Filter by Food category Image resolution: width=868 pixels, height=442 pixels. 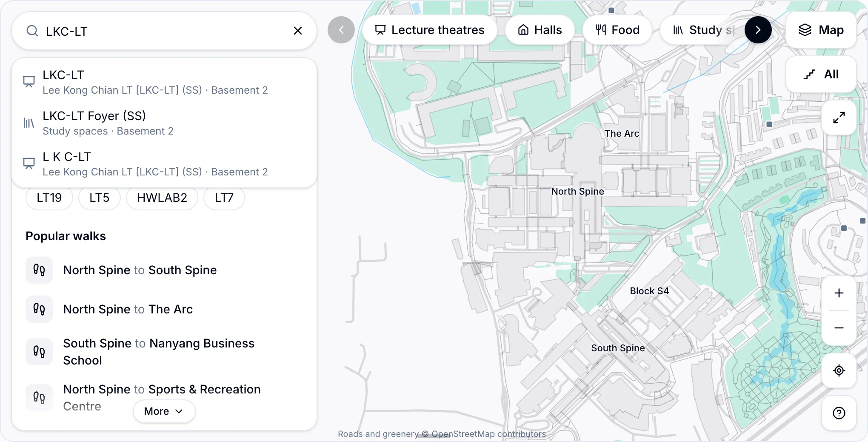point(617,30)
